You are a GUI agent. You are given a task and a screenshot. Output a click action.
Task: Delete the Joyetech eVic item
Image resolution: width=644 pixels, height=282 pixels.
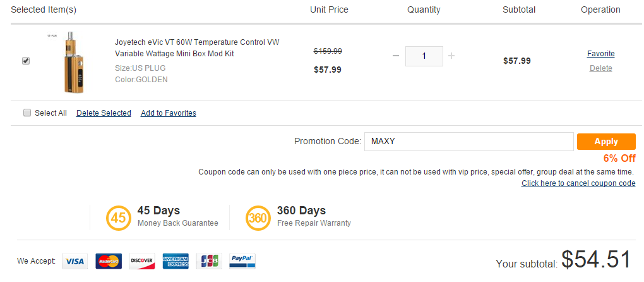[600, 68]
